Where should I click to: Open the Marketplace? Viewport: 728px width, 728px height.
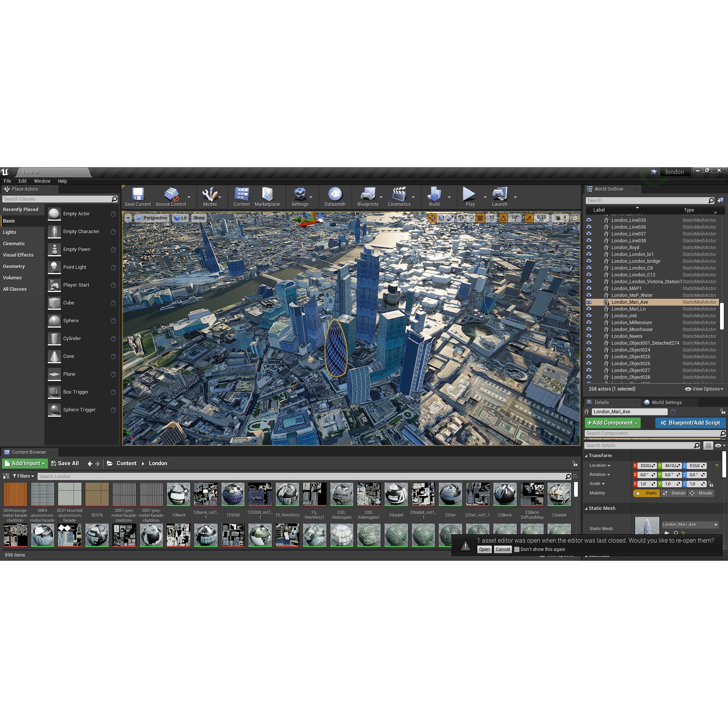pos(268,196)
